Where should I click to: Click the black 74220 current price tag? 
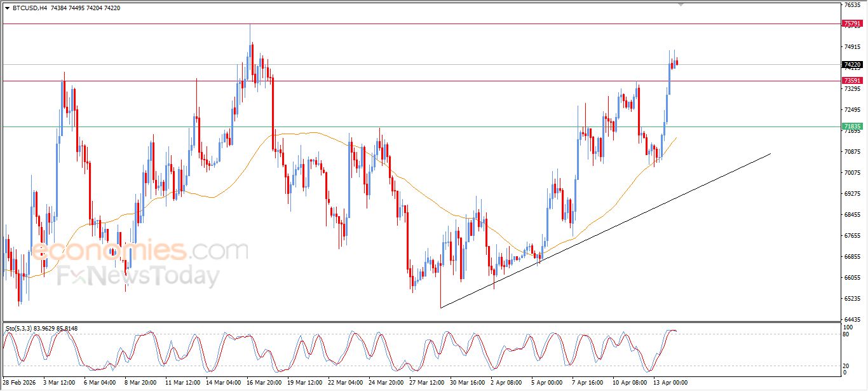[x=852, y=64]
